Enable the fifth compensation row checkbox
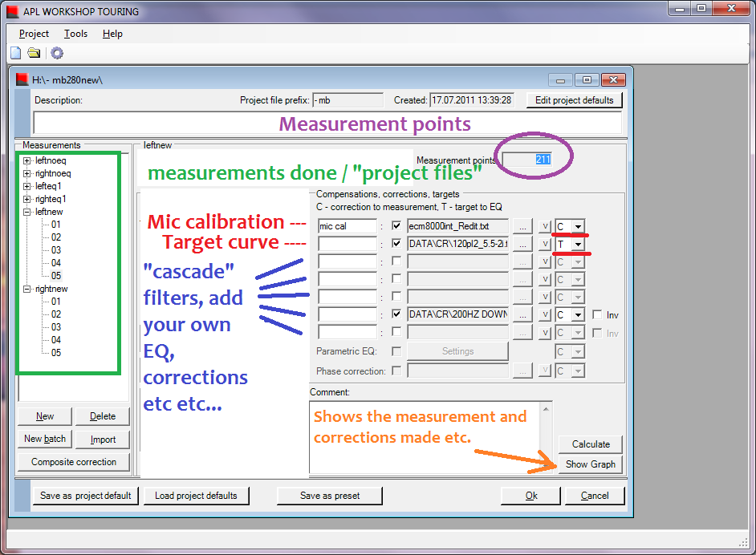 click(396, 296)
